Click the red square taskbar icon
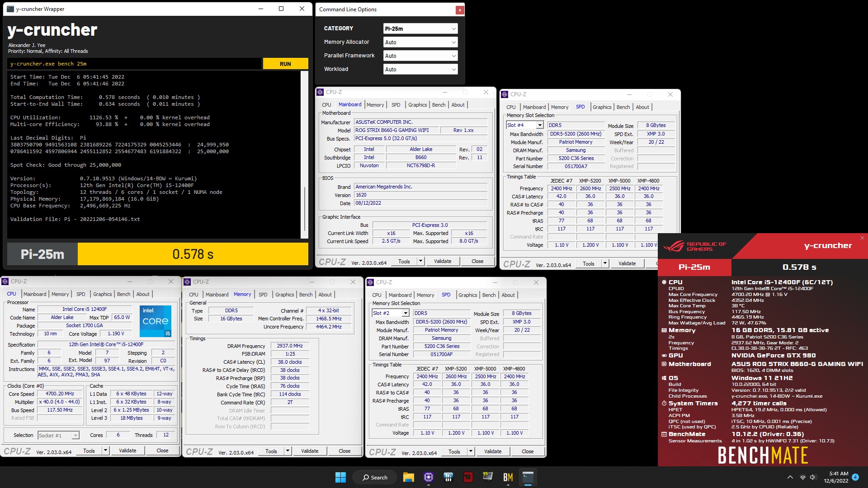 (x=468, y=477)
